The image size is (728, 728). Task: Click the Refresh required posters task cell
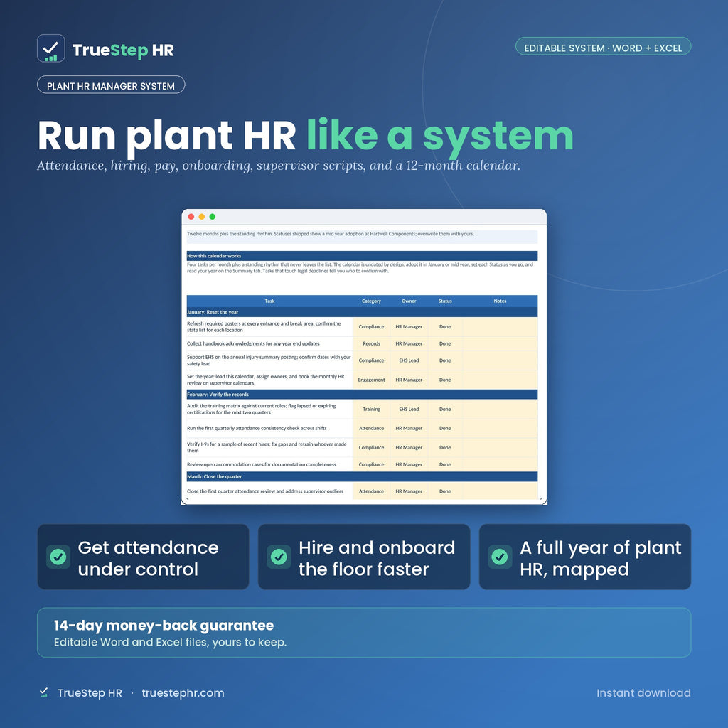[269, 327]
